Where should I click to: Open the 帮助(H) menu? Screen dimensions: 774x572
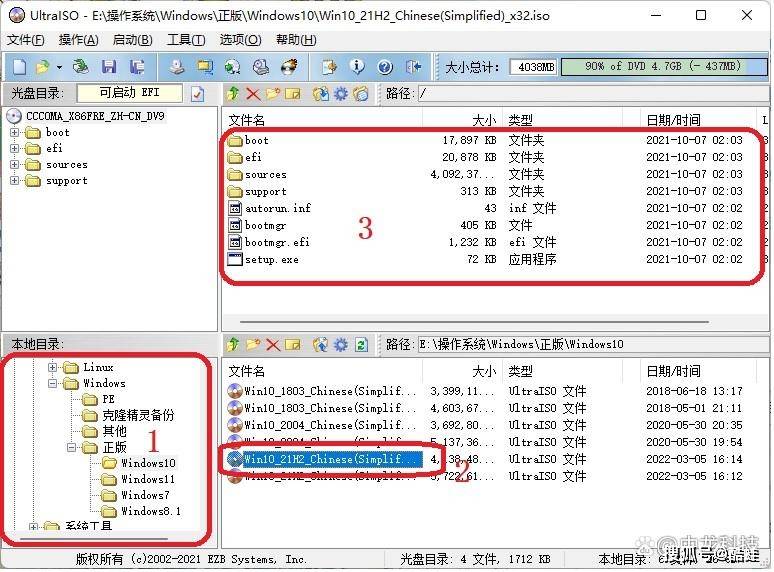pyautogui.click(x=296, y=40)
